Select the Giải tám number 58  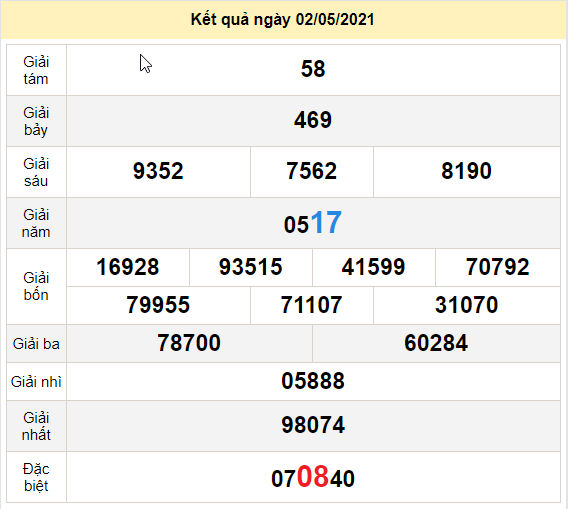313,68
